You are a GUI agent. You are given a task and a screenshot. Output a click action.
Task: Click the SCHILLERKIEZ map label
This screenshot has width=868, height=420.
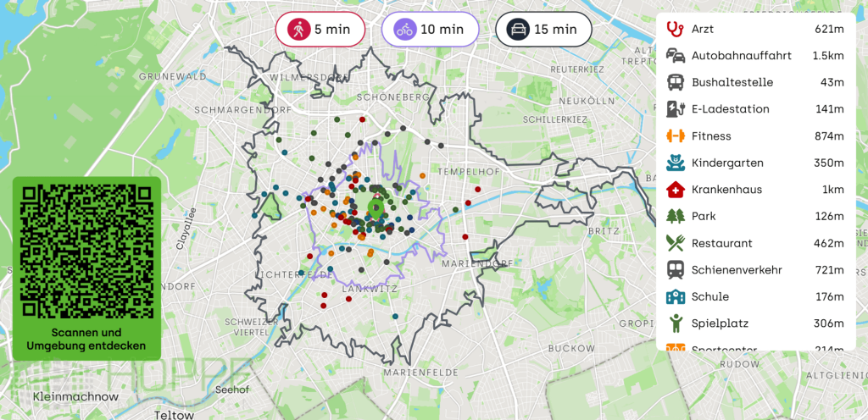(x=554, y=119)
